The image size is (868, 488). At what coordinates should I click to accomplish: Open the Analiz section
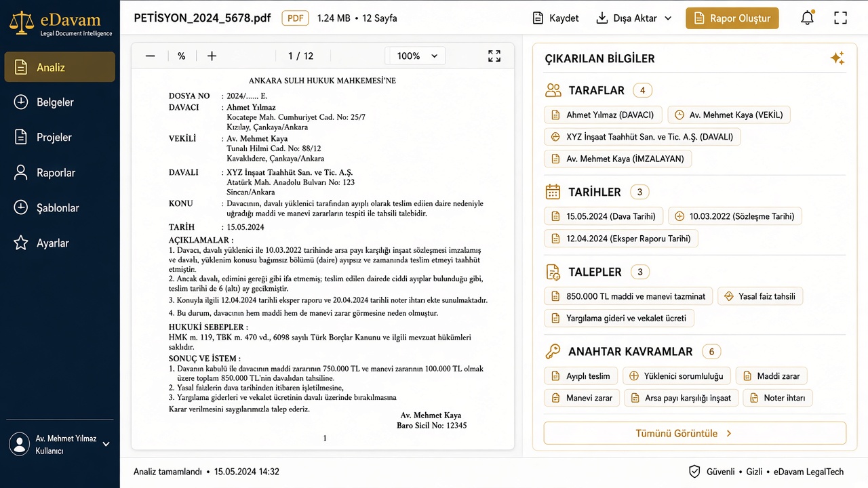tap(60, 67)
